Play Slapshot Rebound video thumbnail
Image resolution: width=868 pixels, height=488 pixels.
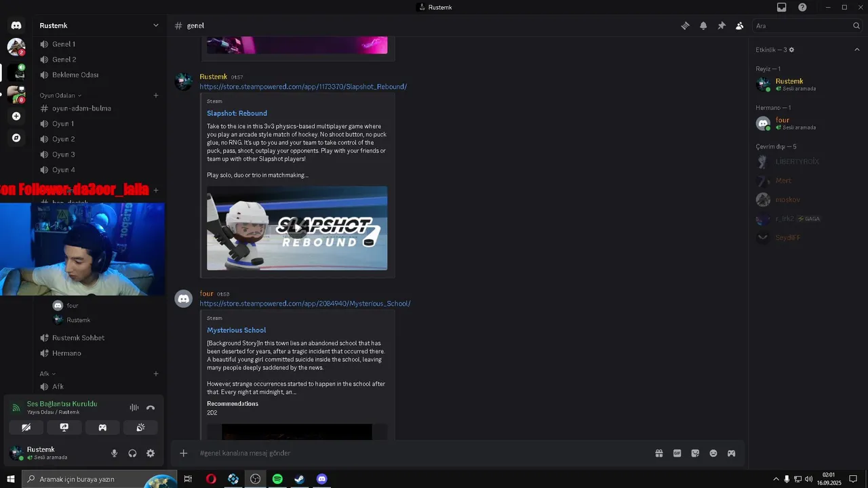click(297, 228)
